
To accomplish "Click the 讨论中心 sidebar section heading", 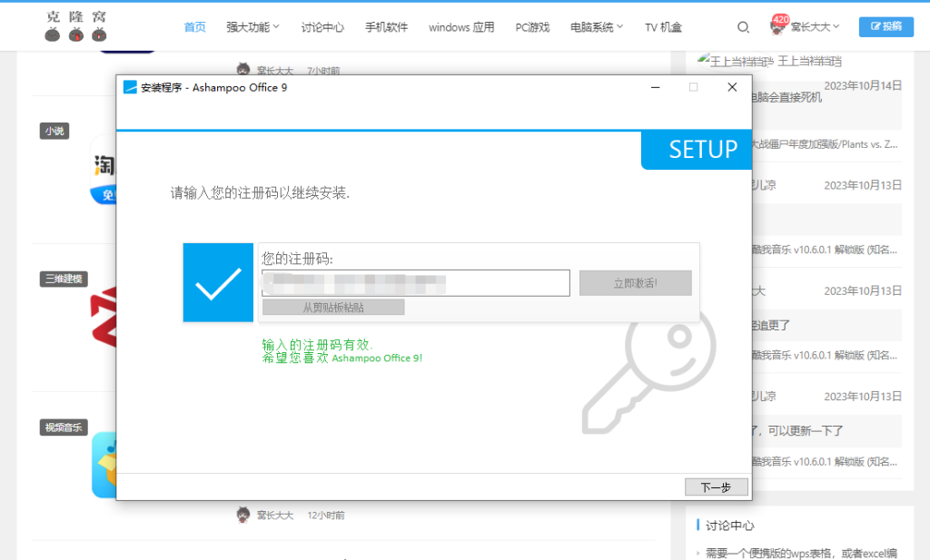I will coord(729,526).
